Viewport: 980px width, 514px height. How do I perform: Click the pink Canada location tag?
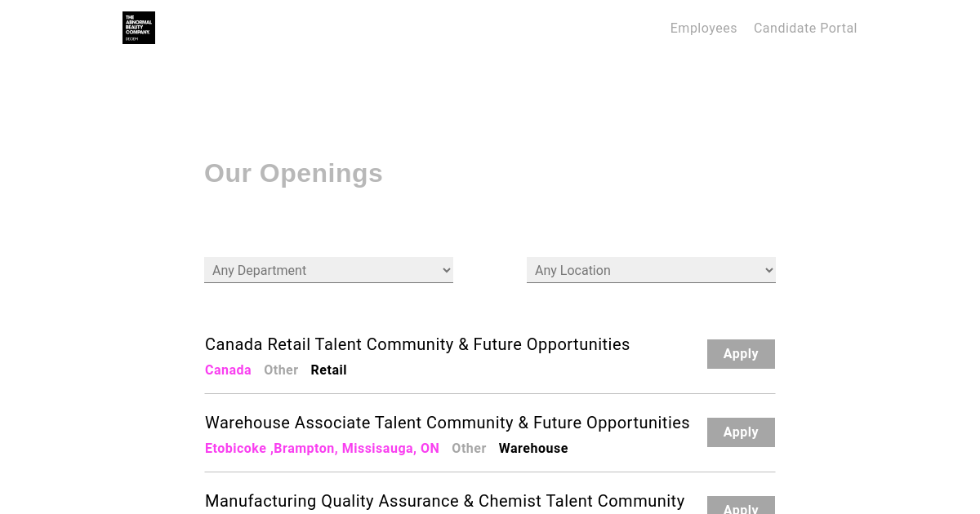tap(228, 370)
